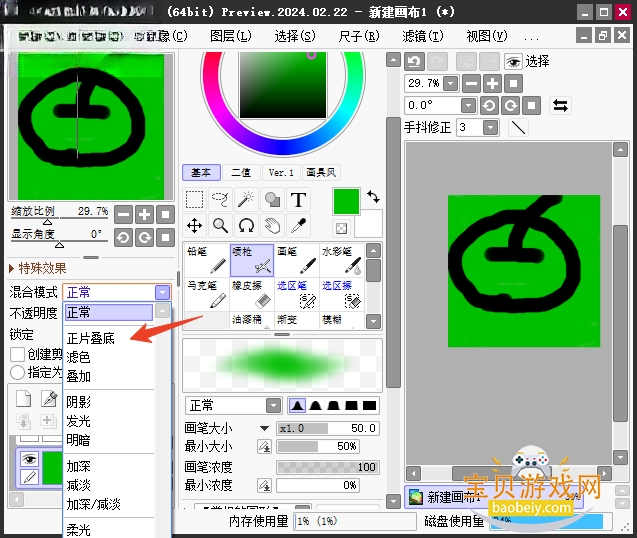Select the sharpest brush edge shape
Image resolution: width=637 pixels, height=538 pixels.
coord(297,406)
